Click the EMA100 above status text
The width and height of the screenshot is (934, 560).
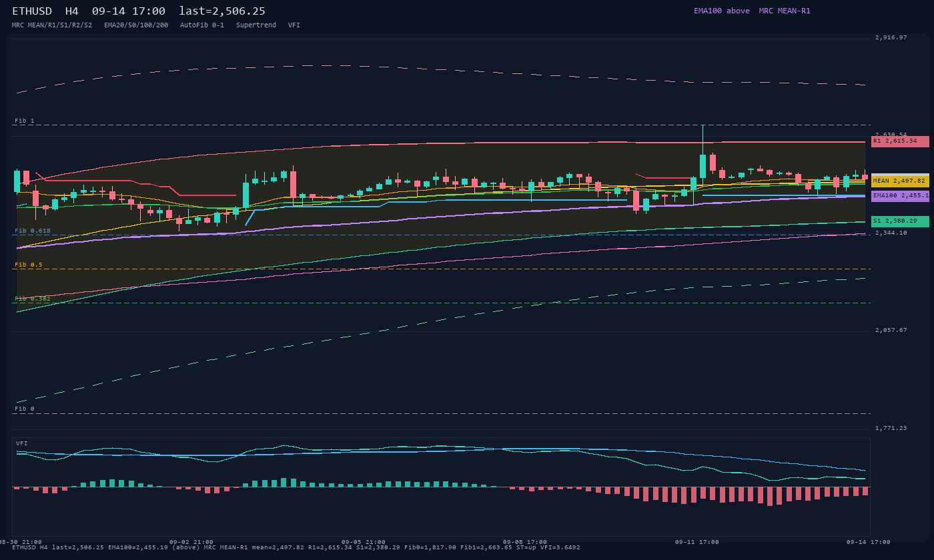click(x=722, y=11)
